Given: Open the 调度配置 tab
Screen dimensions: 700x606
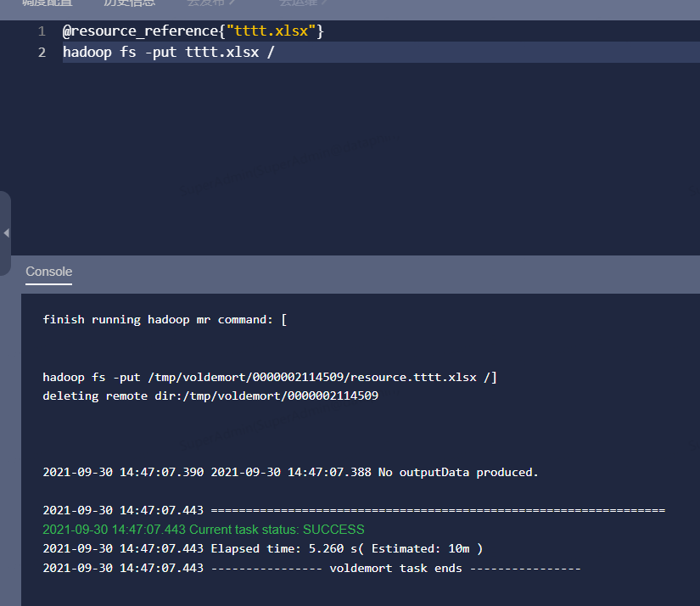Looking at the screenshot, I should 47,3.
